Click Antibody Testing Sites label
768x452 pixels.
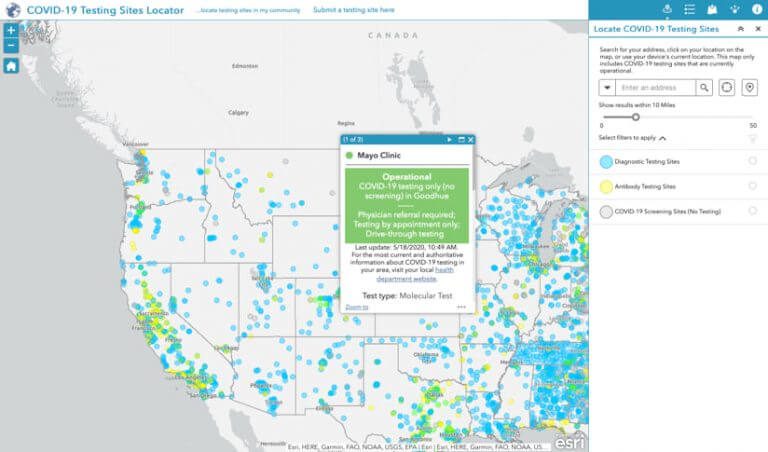point(645,187)
